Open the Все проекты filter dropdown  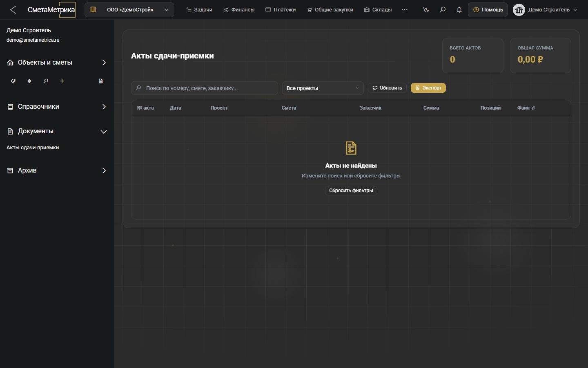point(323,88)
